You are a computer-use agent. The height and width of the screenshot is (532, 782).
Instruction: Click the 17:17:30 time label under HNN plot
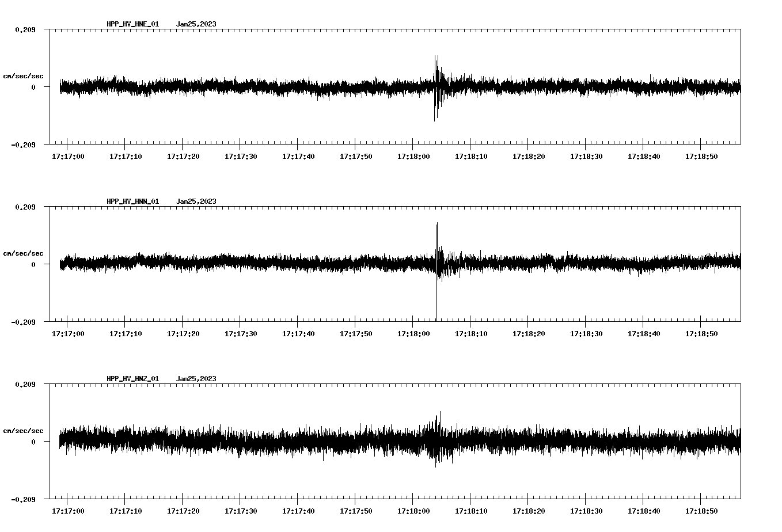pyautogui.click(x=241, y=333)
